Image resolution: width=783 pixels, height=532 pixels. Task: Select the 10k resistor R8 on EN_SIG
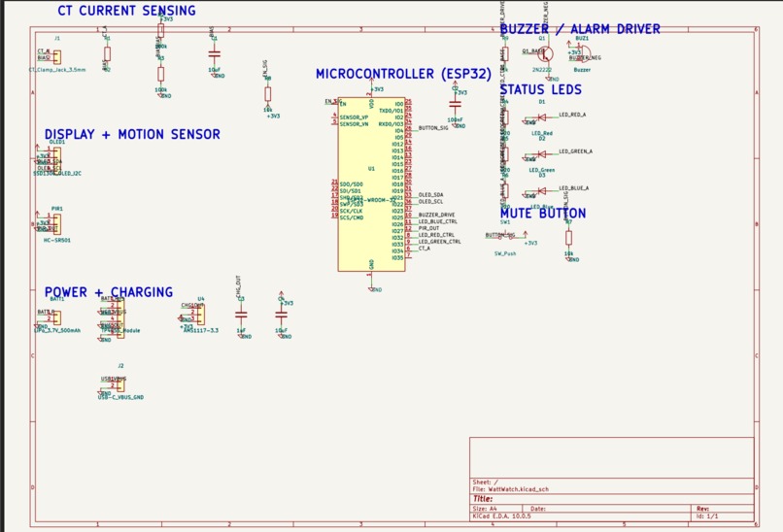point(268,94)
